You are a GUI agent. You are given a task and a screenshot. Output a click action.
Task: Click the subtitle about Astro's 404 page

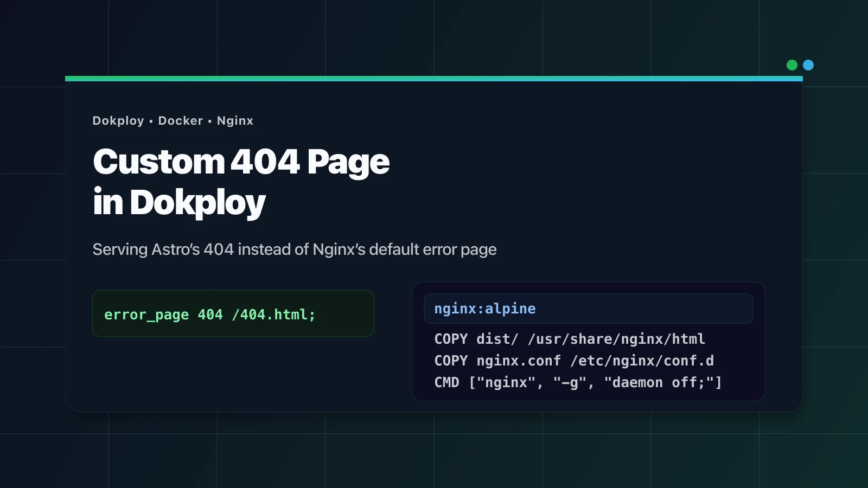295,249
